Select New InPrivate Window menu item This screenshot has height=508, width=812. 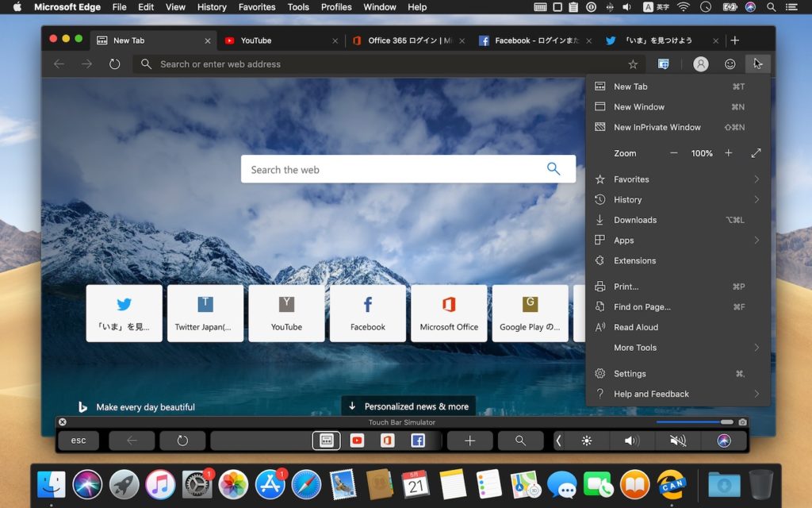[x=657, y=127]
